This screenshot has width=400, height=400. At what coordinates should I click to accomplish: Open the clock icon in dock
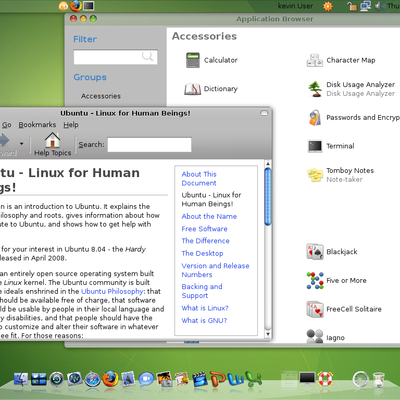pos(361,379)
